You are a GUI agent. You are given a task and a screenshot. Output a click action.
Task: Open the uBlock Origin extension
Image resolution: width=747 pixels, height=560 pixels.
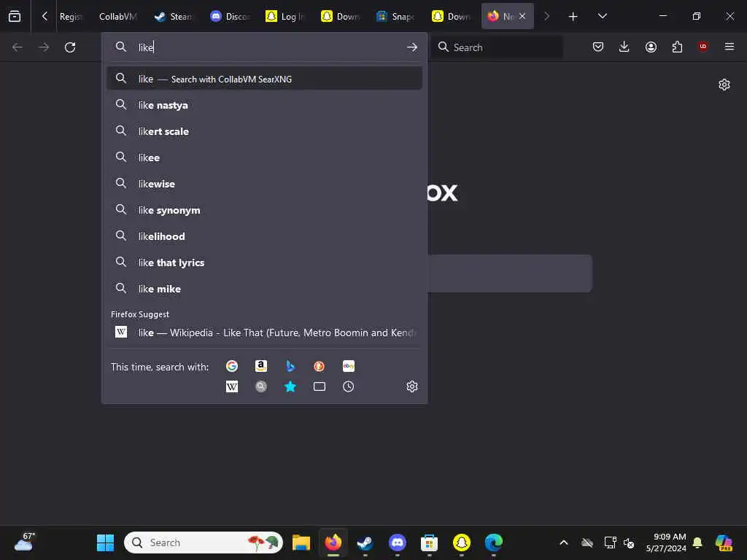(x=703, y=46)
